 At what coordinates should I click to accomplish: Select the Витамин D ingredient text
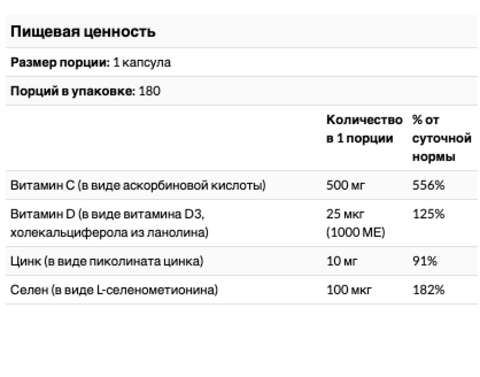pos(109,223)
